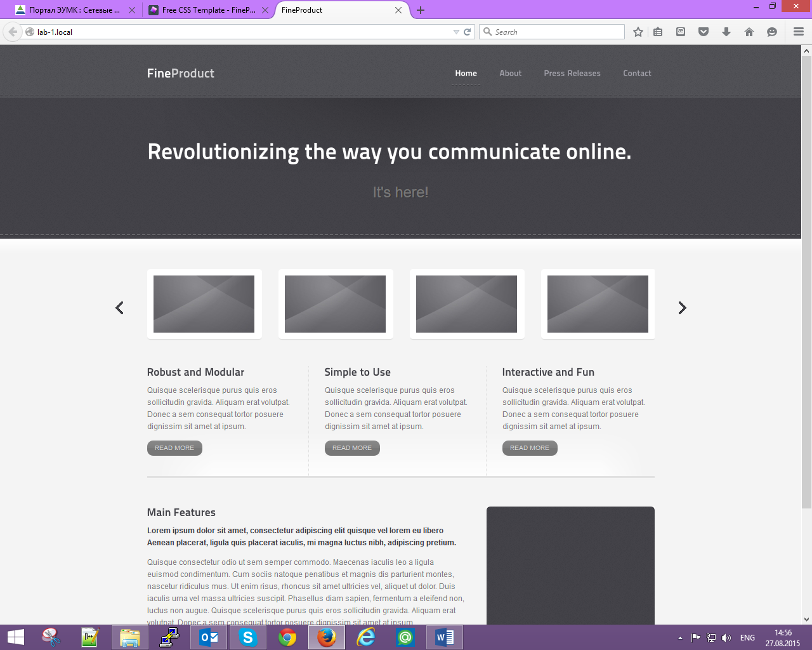Open the bookmarks list icon

click(658, 32)
